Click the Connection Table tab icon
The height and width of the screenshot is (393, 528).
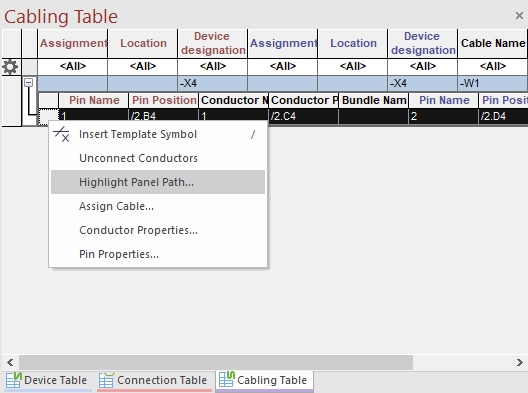pos(106,380)
